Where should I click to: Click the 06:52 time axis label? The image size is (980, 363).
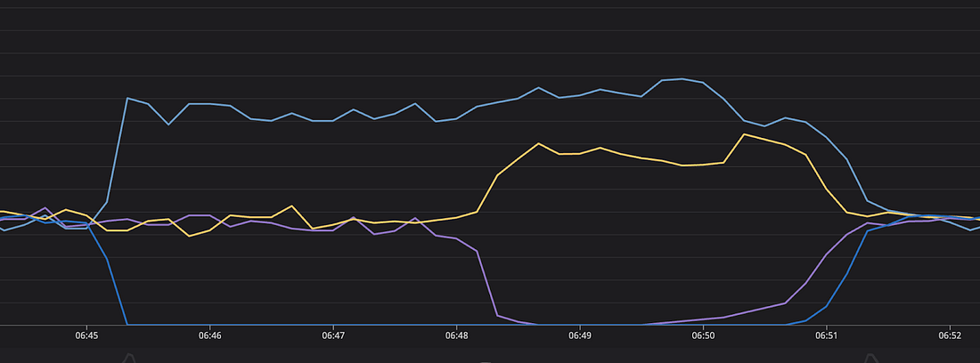[950, 335]
